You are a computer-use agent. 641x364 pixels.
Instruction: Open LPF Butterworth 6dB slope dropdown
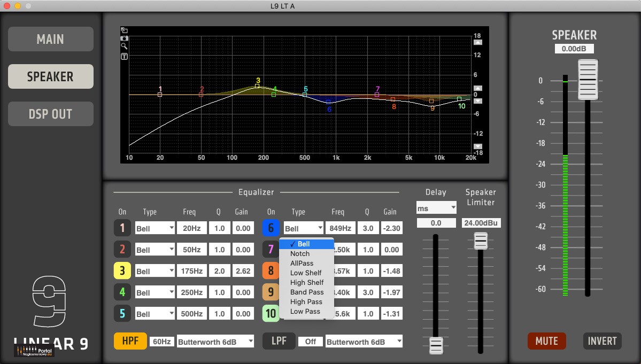point(364,342)
